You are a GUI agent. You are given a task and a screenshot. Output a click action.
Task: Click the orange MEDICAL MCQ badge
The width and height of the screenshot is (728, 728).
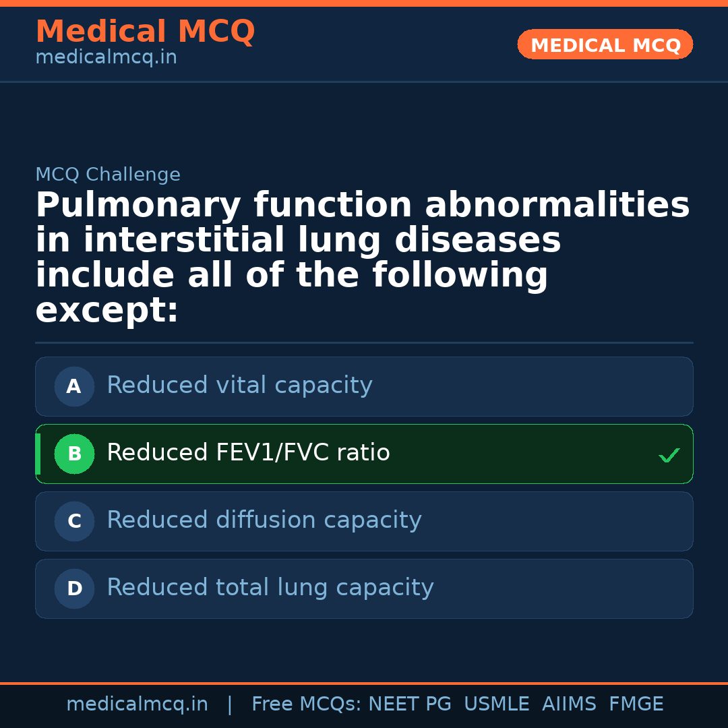605,45
